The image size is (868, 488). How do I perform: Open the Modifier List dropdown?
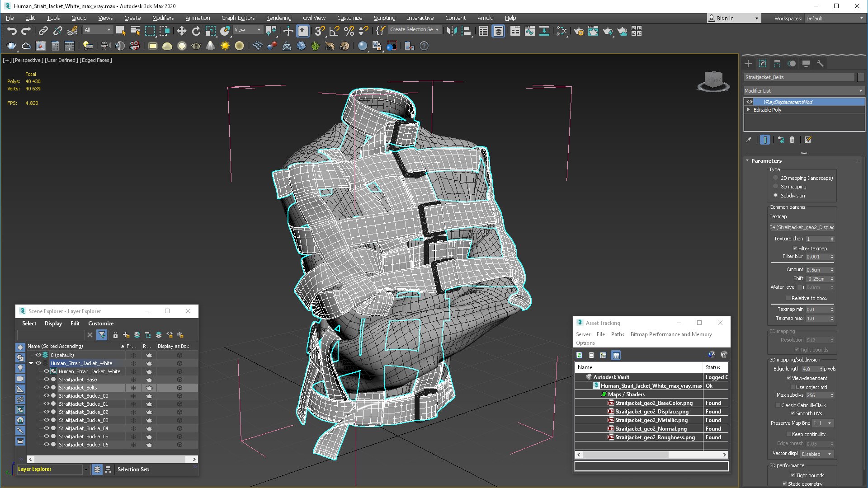pyautogui.click(x=803, y=91)
